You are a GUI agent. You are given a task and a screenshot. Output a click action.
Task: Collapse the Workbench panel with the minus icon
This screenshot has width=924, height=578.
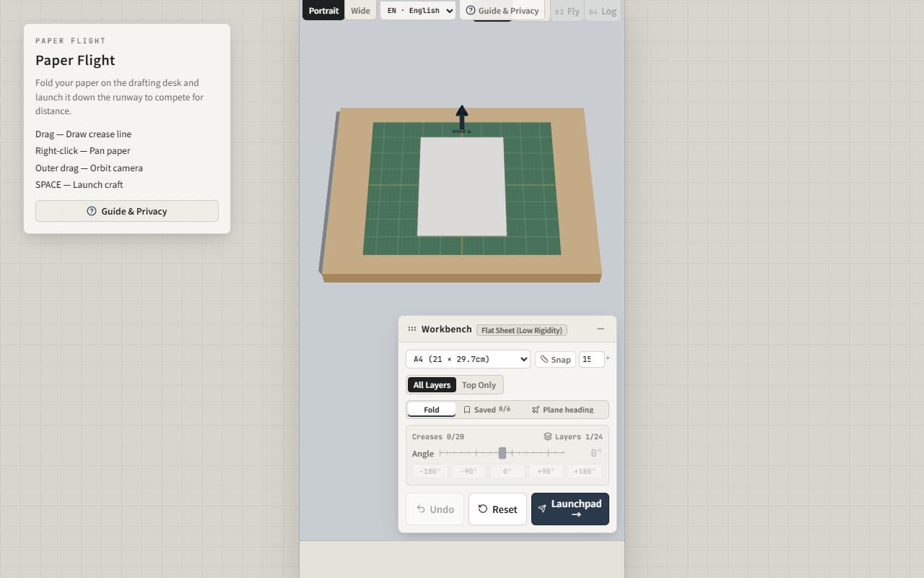tap(601, 329)
